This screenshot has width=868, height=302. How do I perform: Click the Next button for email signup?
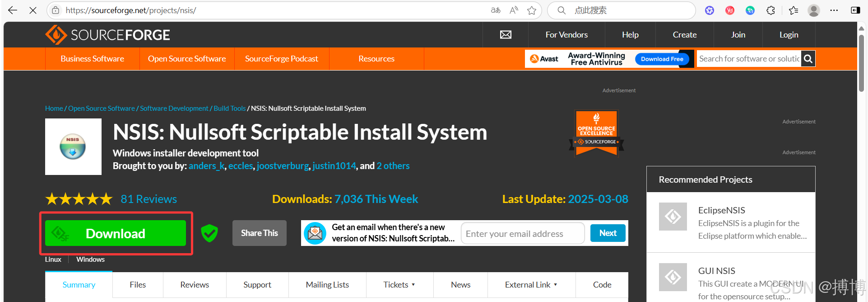tap(608, 233)
